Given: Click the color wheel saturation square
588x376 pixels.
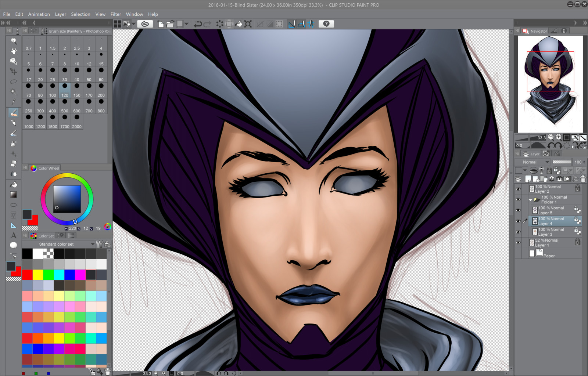Looking at the screenshot, I should pos(67,199).
